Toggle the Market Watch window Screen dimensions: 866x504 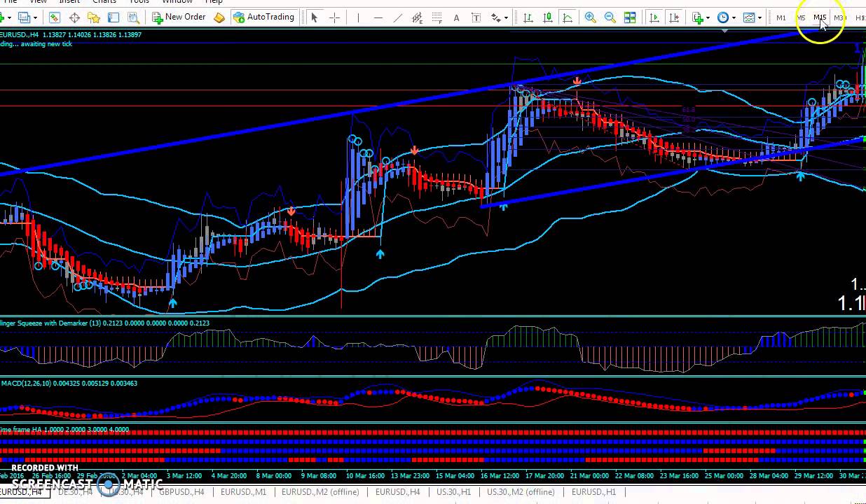click(x=55, y=17)
